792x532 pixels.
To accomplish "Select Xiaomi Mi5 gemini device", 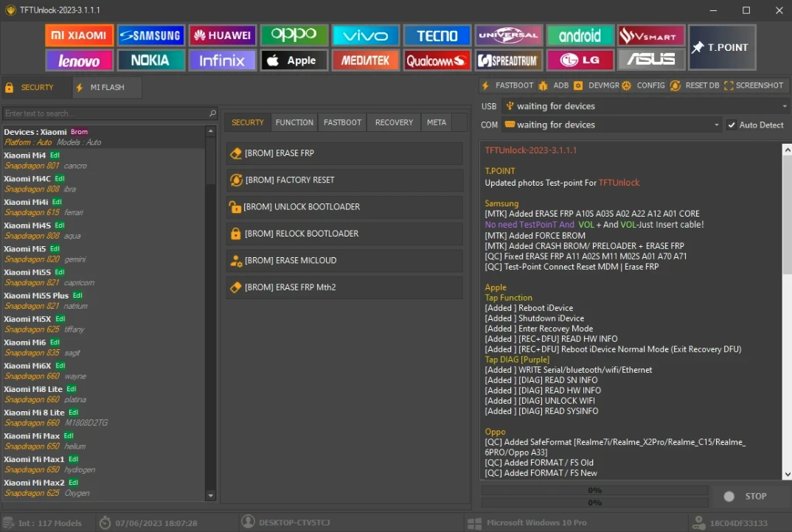I will coord(103,253).
